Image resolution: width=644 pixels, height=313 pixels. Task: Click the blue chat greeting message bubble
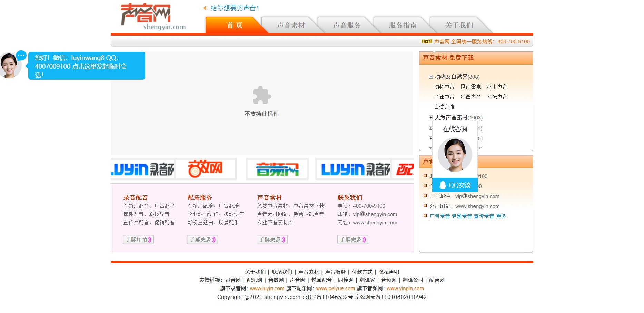(86, 66)
